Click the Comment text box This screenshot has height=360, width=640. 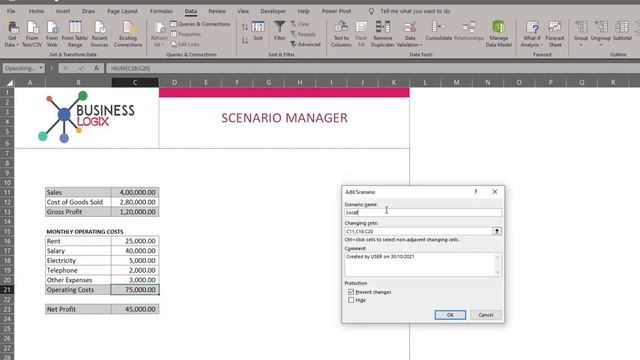click(x=420, y=264)
